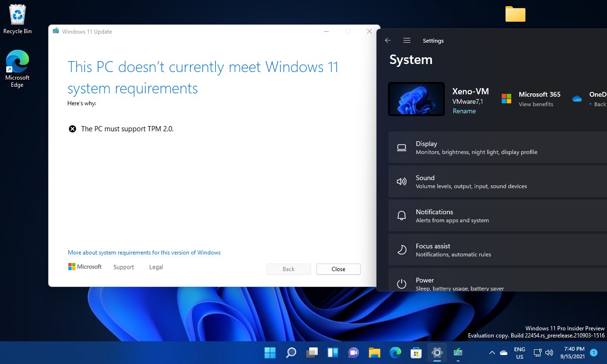Open Search from the taskbar
The width and height of the screenshot is (607, 364).
click(291, 353)
